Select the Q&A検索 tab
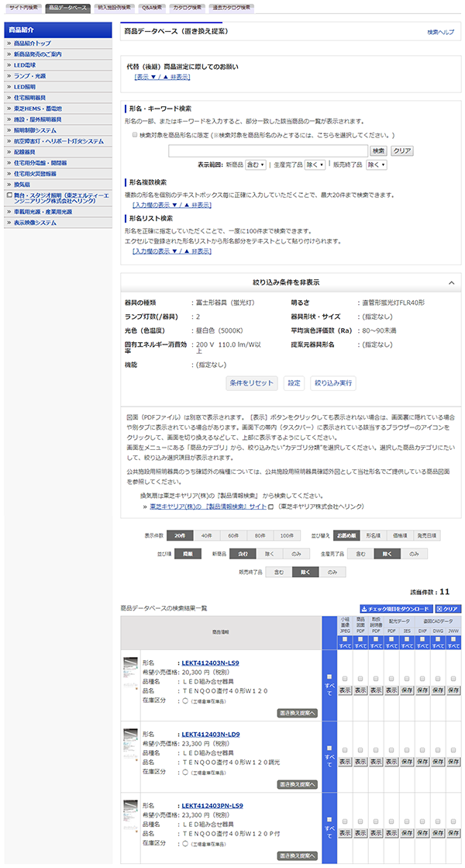 (x=151, y=8)
